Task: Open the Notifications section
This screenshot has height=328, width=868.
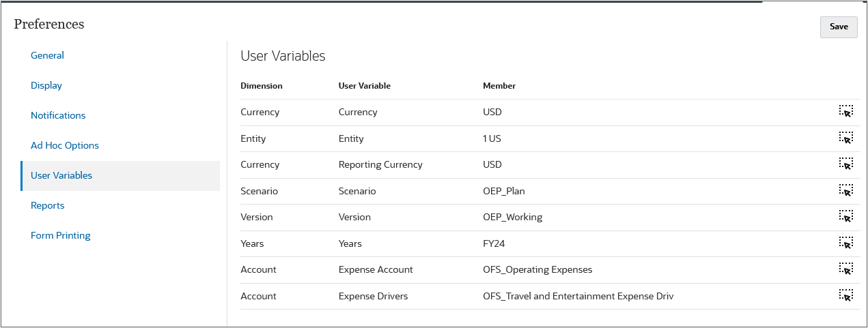Action: 58,115
